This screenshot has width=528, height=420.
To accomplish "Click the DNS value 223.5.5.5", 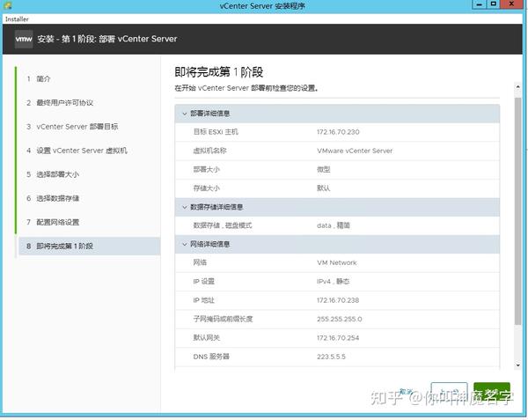I will point(331,357).
